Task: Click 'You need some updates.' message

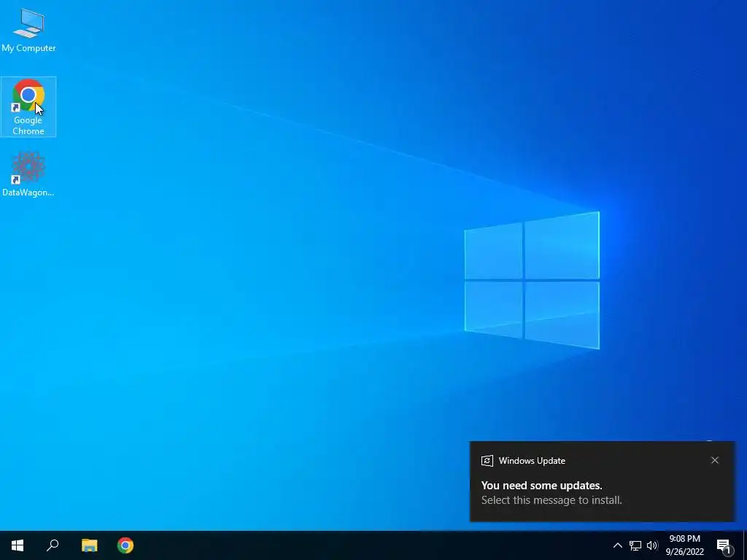Action: click(542, 485)
